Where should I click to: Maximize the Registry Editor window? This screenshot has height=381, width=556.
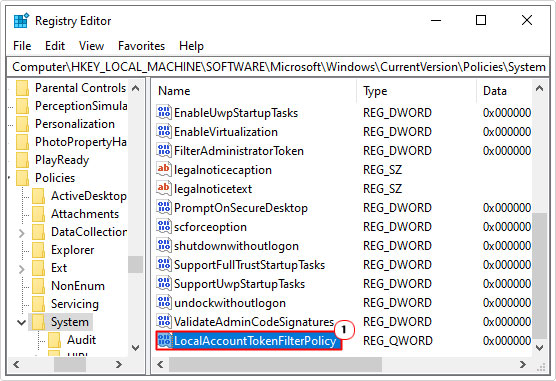[x=481, y=20]
